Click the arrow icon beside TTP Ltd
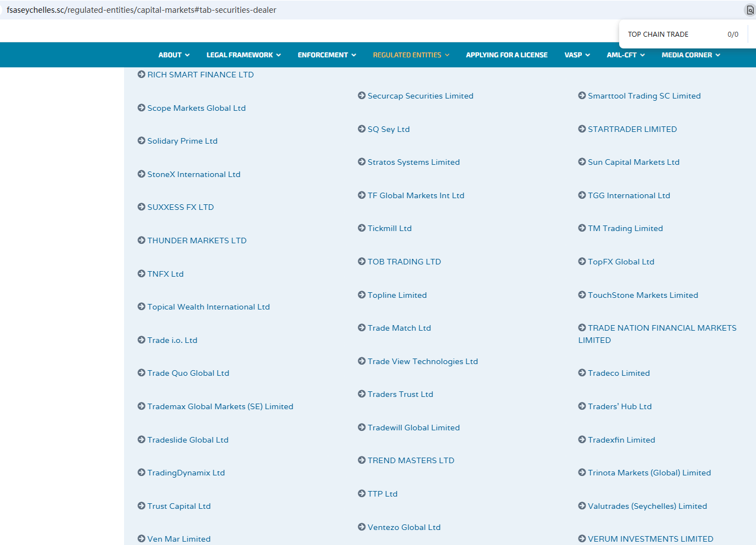The height and width of the screenshot is (545, 756). pyautogui.click(x=362, y=493)
